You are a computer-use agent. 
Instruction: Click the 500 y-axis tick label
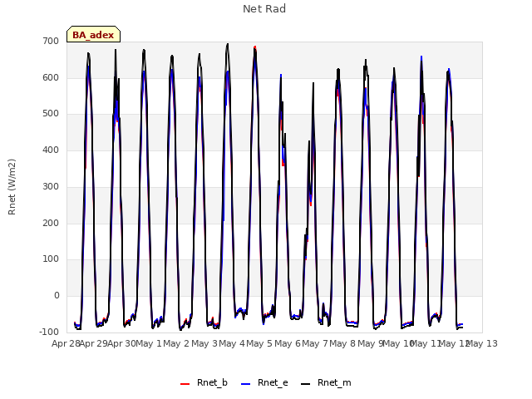[51, 114]
